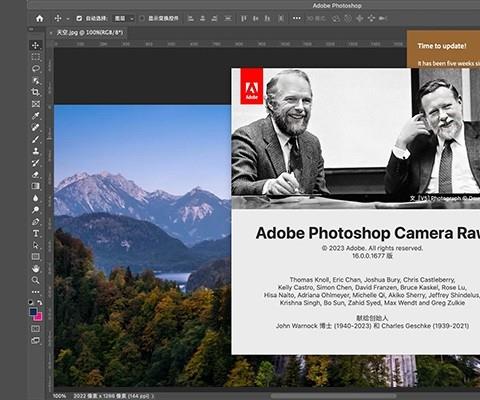This screenshot has height=400, width=480.
Task: Align top edges in the options bar
Action: pyautogui.click(x=244, y=18)
